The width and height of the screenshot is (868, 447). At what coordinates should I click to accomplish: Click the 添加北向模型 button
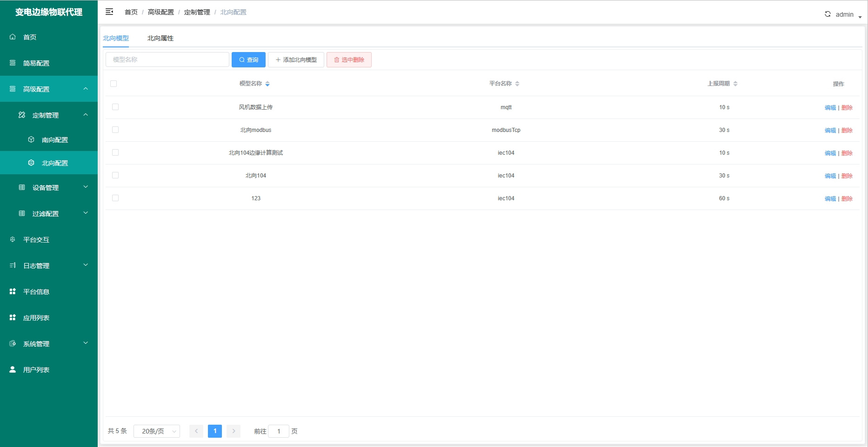[x=296, y=60]
